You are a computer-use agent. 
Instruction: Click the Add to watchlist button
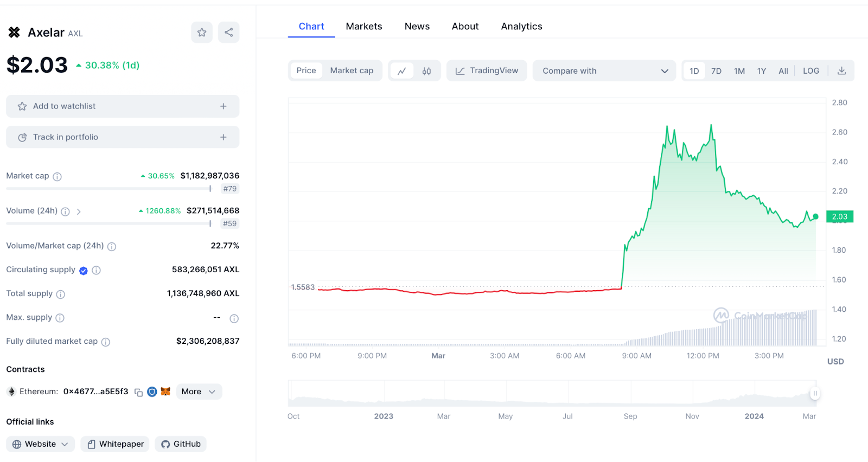(x=123, y=106)
